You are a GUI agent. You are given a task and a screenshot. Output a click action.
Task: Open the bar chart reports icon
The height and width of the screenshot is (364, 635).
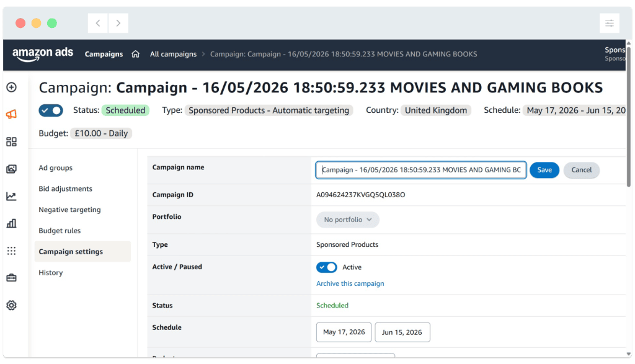(x=11, y=223)
